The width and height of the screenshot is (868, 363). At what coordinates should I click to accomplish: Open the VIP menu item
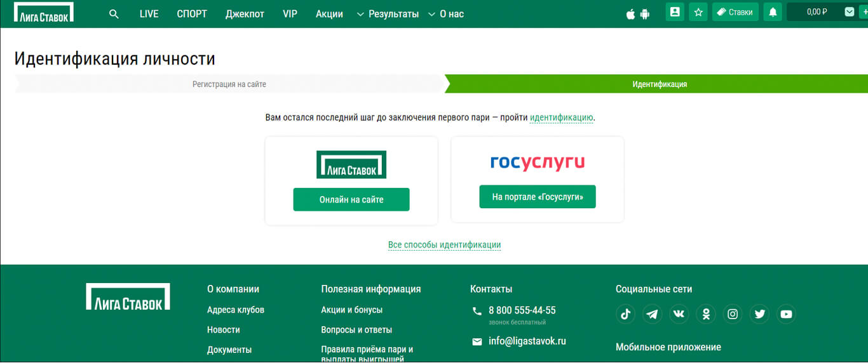290,14
